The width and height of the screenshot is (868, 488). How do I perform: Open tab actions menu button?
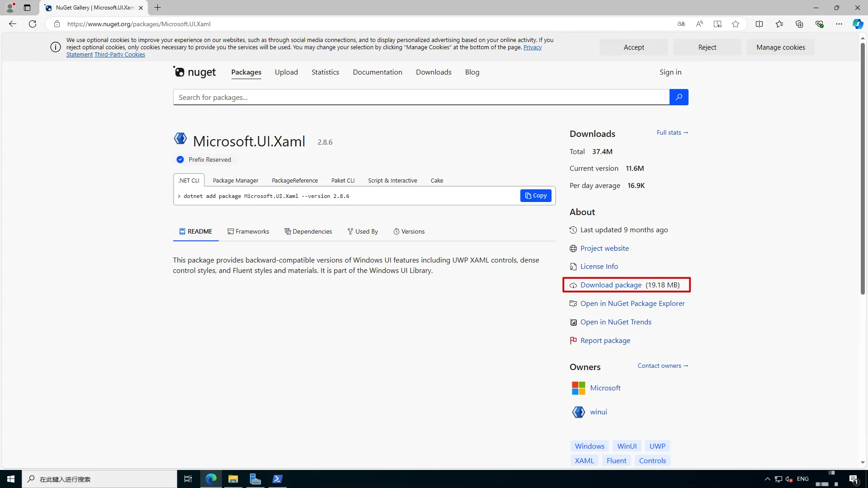coord(27,8)
